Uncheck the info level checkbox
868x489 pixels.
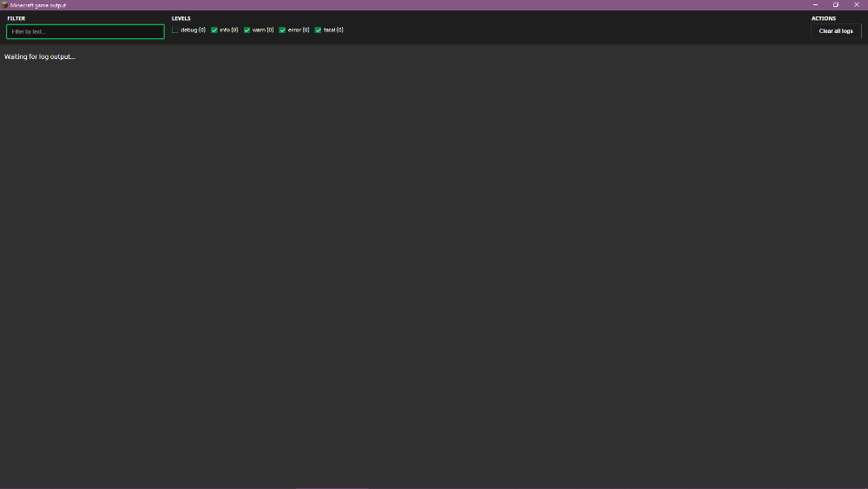214,30
